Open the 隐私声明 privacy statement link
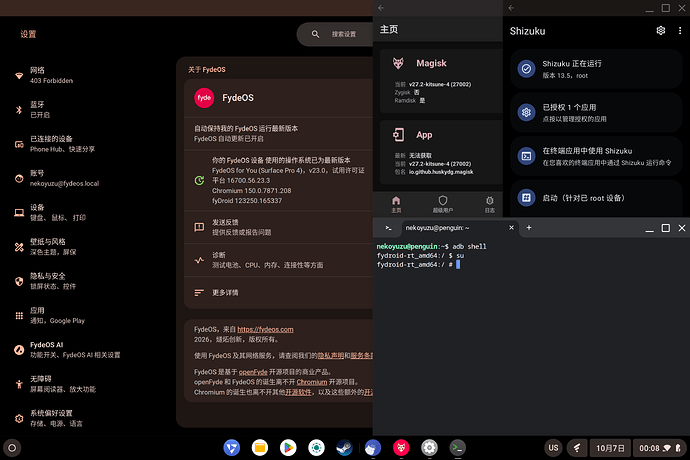Image resolution: width=690 pixels, height=460 pixels. tap(330, 356)
